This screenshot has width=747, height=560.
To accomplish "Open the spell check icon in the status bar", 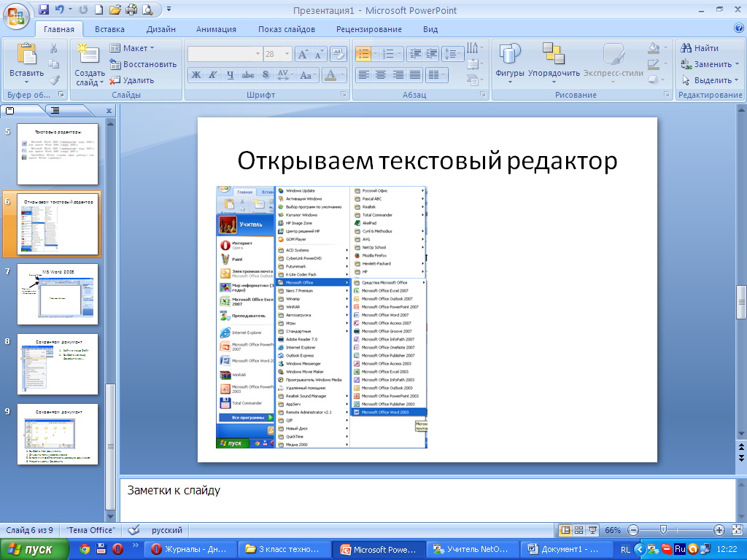I will [134, 530].
